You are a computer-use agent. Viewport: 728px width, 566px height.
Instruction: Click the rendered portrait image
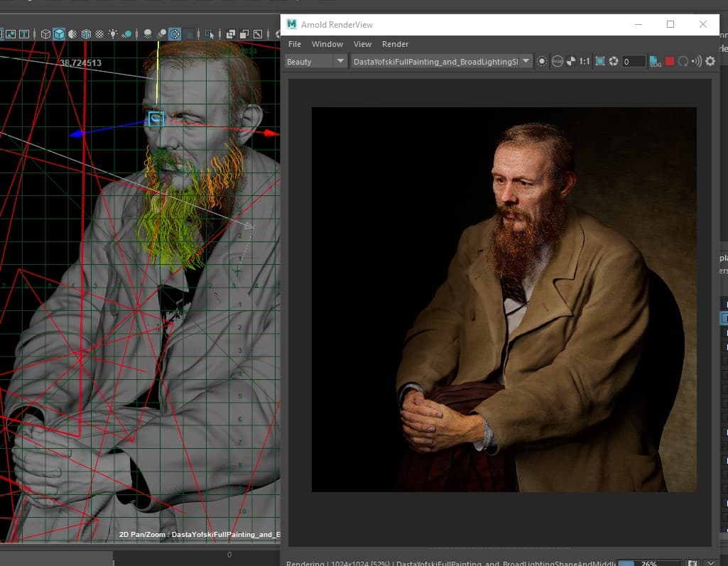(x=504, y=300)
